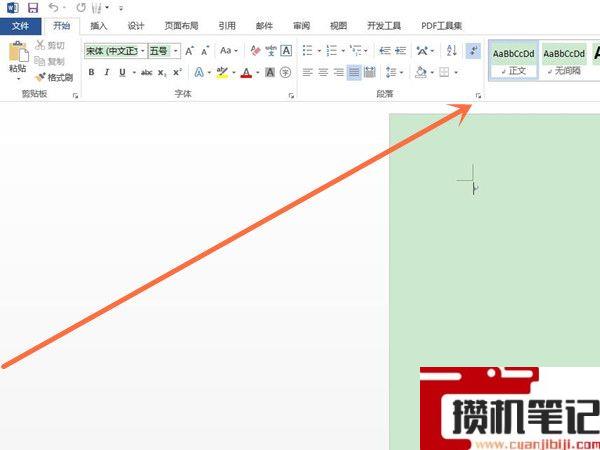Apply text effects with glowing A icon

[199, 72]
